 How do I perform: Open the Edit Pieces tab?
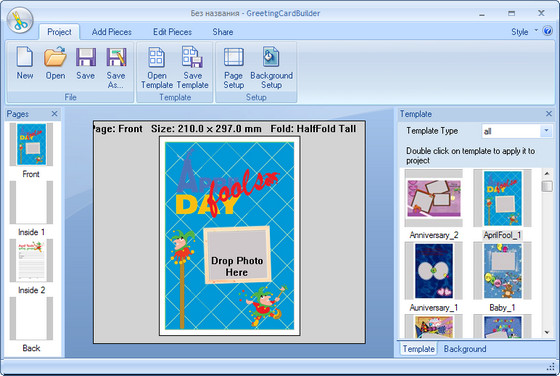[x=172, y=32]
